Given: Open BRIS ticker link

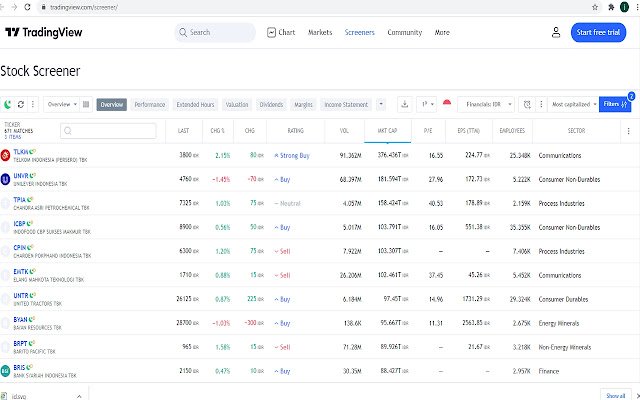Looking at the screenshot, I should click(x=19, y=368).
